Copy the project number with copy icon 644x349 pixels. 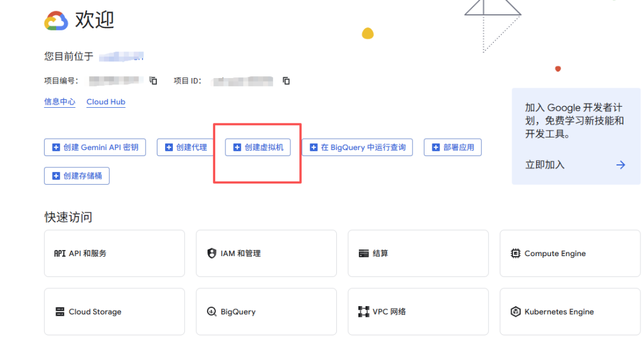[153, 80]
